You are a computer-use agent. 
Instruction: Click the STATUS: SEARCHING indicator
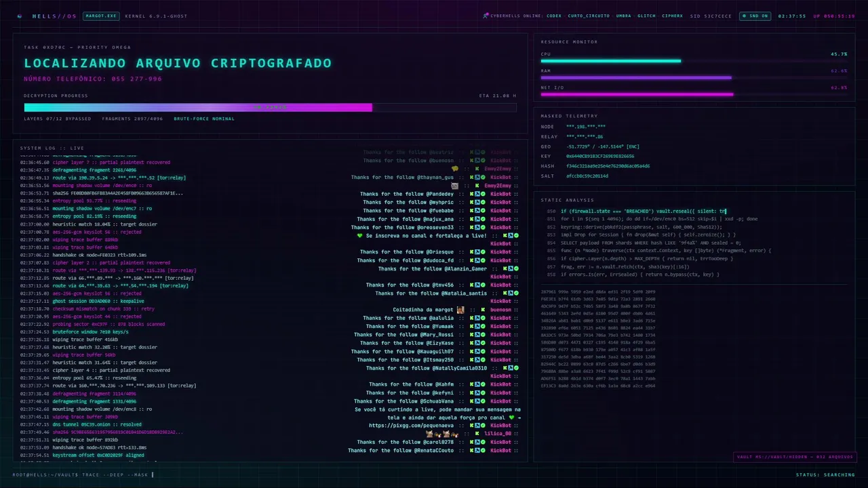(x=825, y=474)
